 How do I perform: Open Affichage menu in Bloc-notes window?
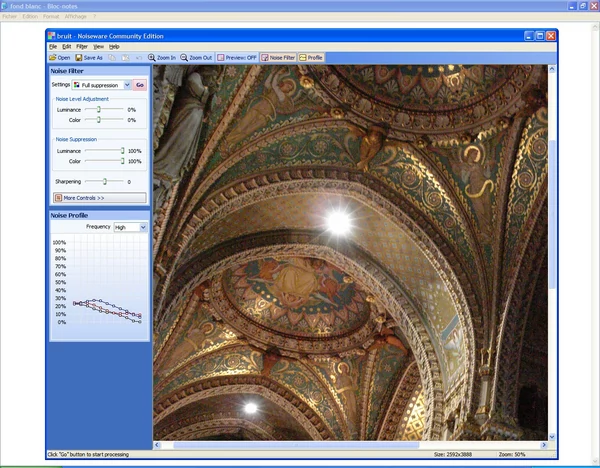point(75,16)
